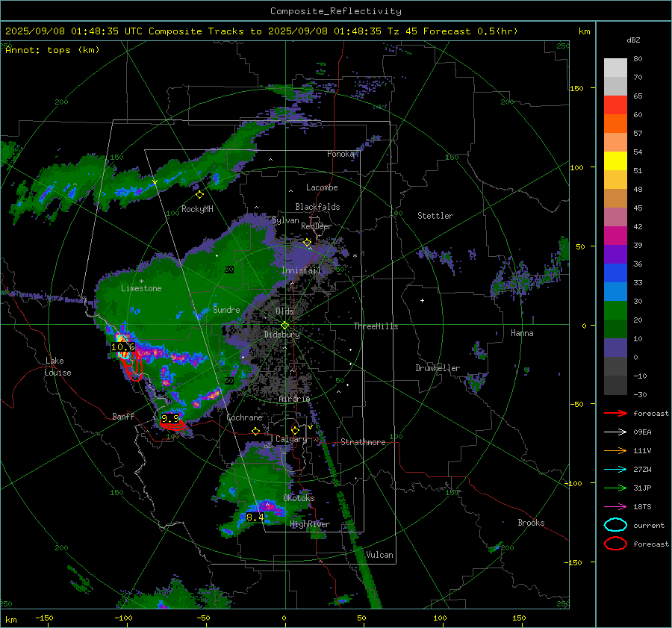The image size is (672, 628).
Task: Select the red 60–65 dBZ color swatch
Action: [x=615, y=105]
